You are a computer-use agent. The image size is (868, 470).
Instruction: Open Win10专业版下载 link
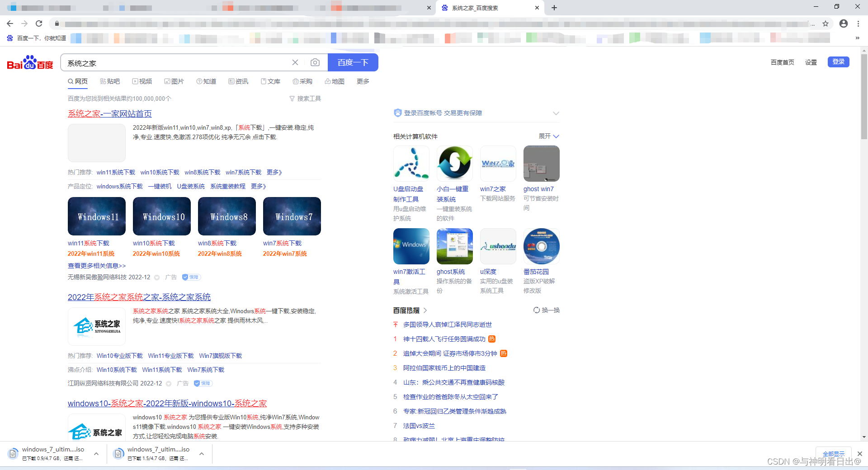pos(119,356)
